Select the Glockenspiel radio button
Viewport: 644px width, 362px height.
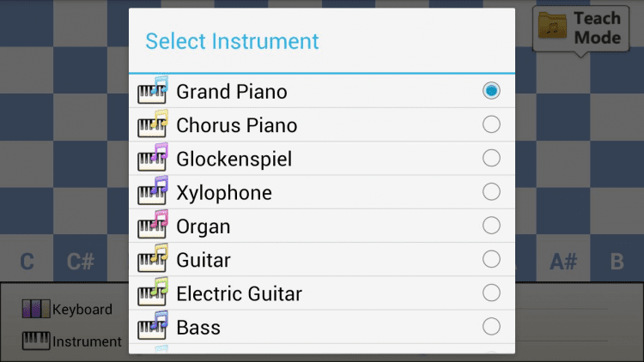(491, 158)
